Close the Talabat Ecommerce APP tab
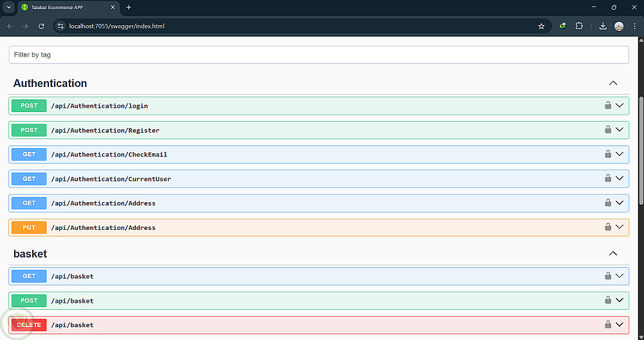644x340 pixels. click(113, 7)
